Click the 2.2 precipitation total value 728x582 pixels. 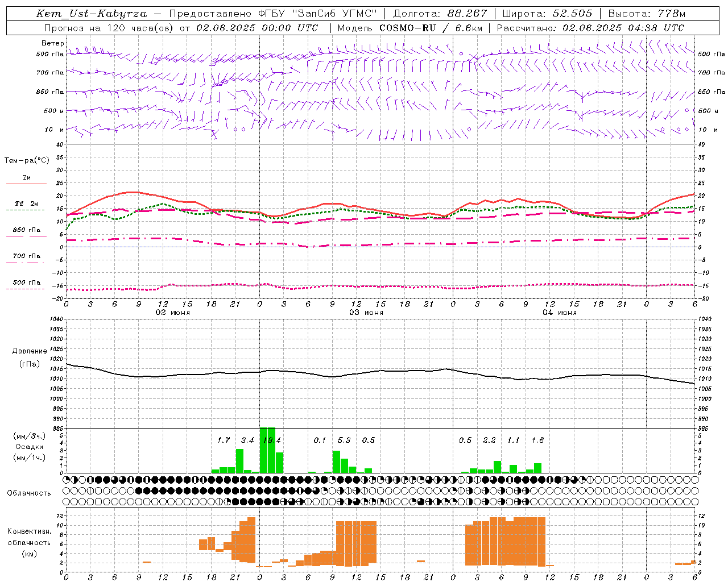489,440
